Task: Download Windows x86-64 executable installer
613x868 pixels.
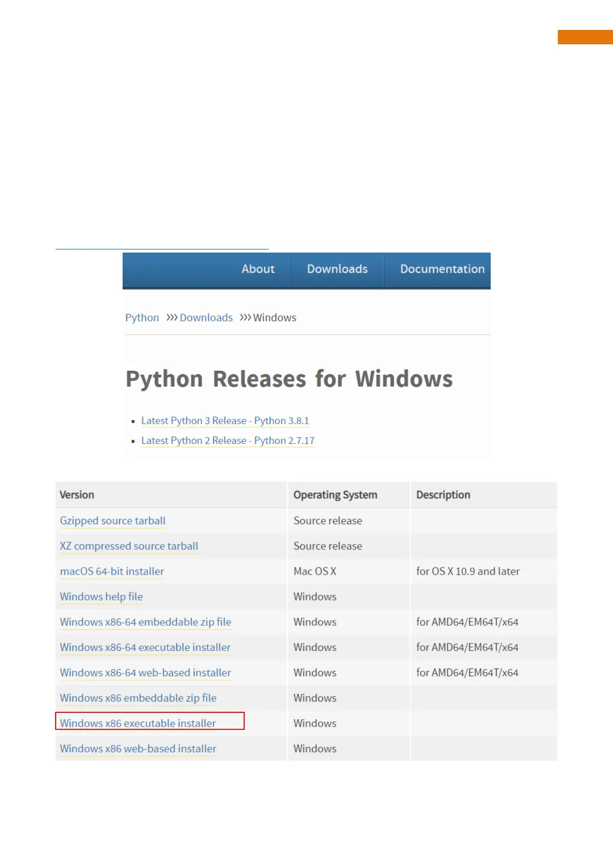Action: tap(145, 647)
